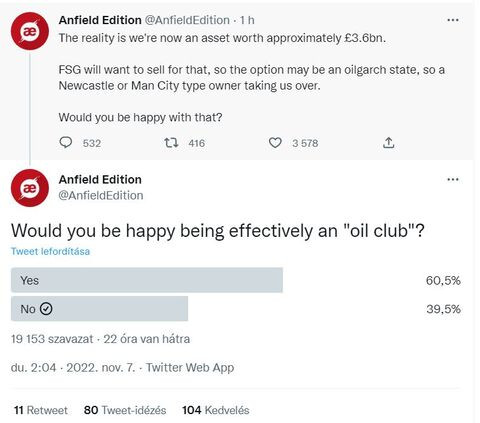Open the three-dot menu on the poll tweet
480x423 pixels.
[452, 180]
